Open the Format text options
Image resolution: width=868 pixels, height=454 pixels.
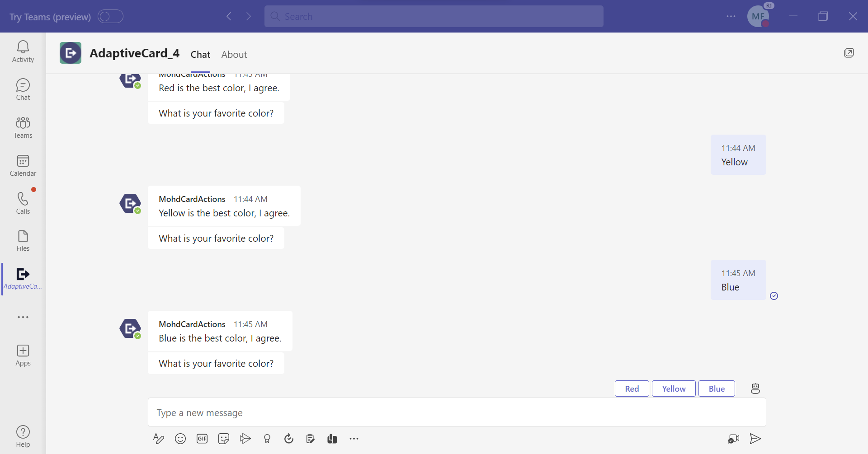pos(159,439)
